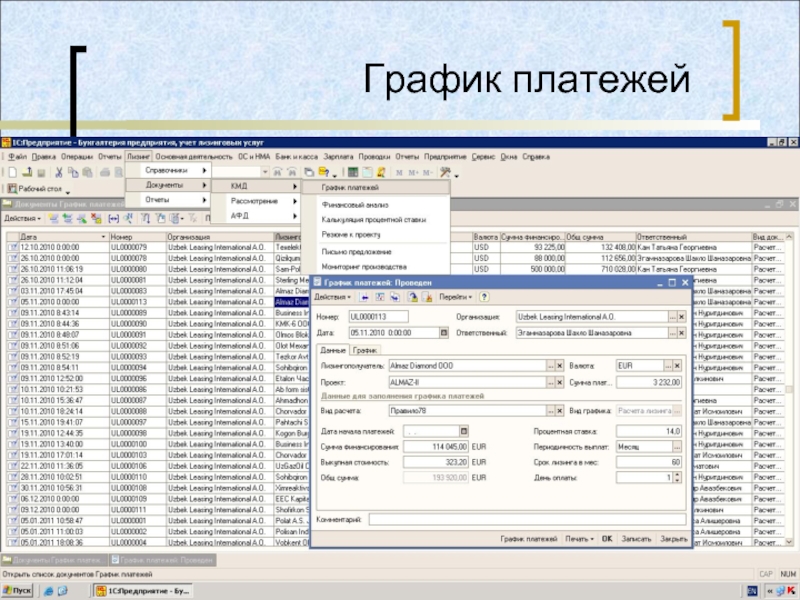Clear the Валюта field with X button
Image resolution: width=800 pixels, height=600 pixels.
point(677,366)
